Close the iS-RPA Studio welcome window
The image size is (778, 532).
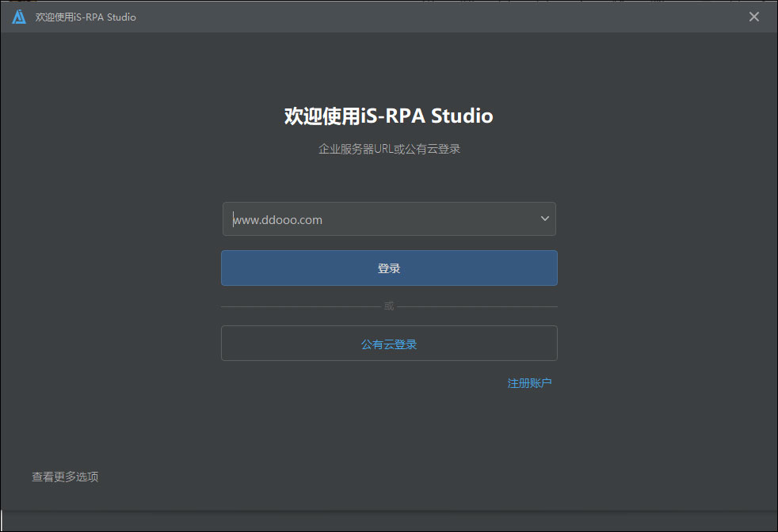[753, 17]
